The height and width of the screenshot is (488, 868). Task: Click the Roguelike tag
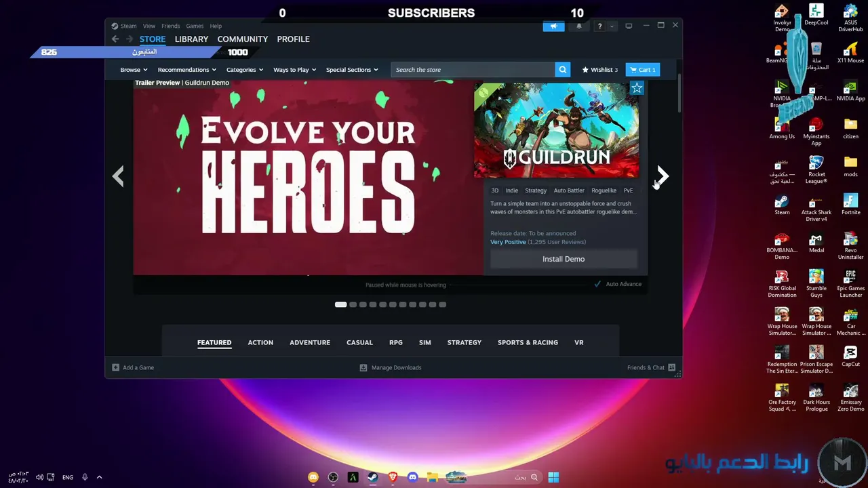coord(604,190)
